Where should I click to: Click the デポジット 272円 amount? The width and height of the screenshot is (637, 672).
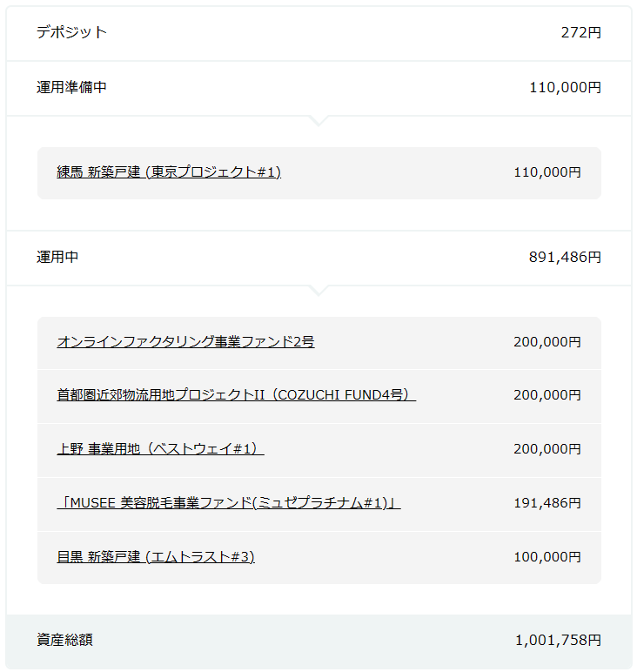pyautogui.click(x=581, y=32)
